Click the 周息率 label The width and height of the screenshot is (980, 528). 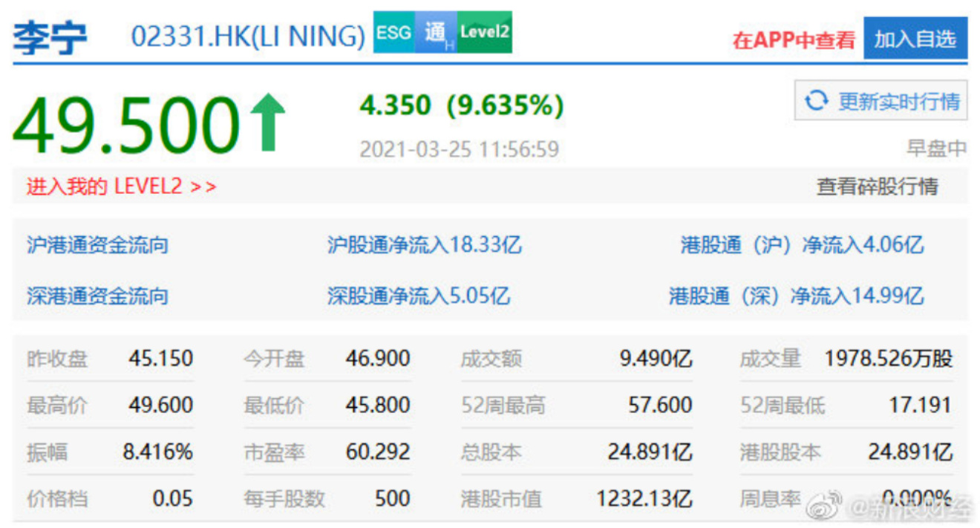click(x=771, y=498)
